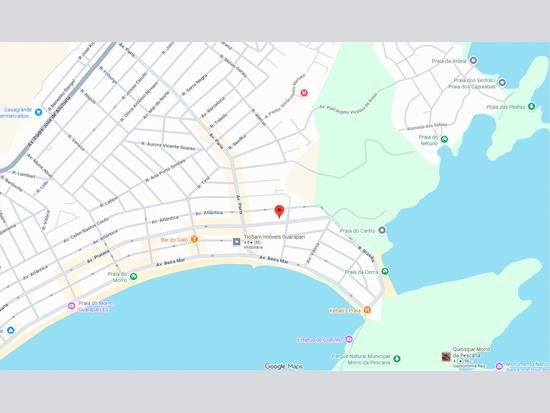This screenshot has width=550, height=413.
Task: Click the red location pin marker
Action: [279, 211]
